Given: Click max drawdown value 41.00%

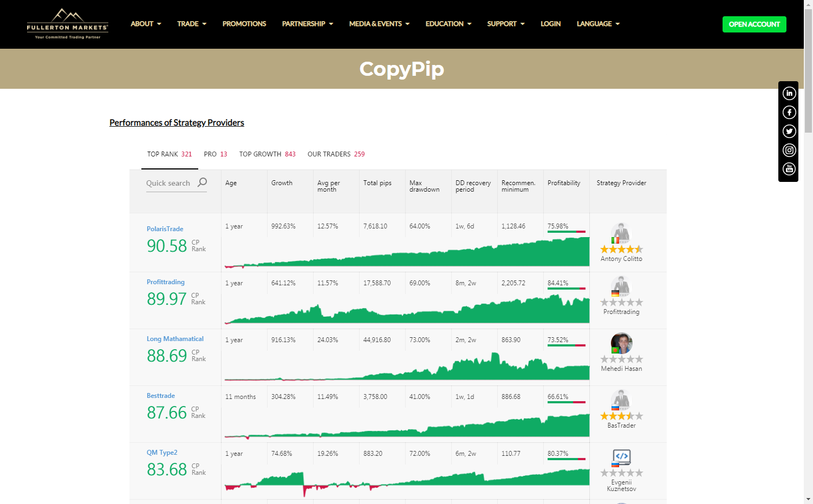Looking at the screenshot, I should coord(420,397).
